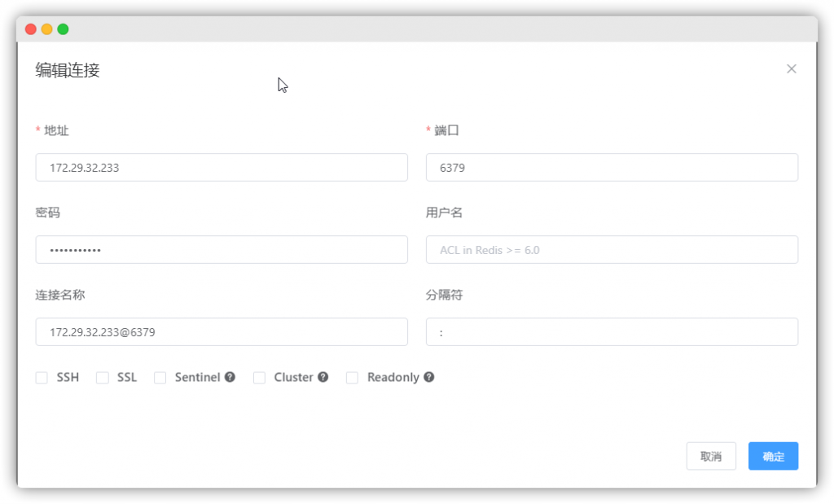Toggle the Cluster checkbox
This screenshot has height=504, width=834.
pos(260,378)
